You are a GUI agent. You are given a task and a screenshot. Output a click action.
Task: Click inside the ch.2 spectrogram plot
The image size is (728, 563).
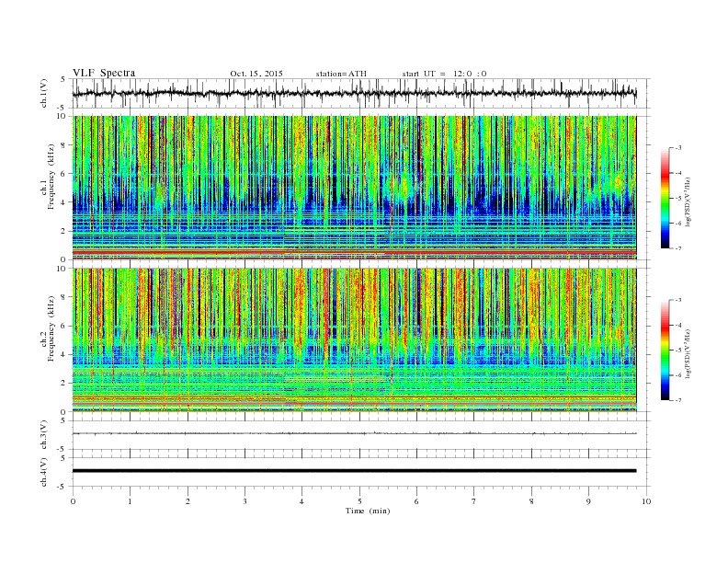pos(354,340)
